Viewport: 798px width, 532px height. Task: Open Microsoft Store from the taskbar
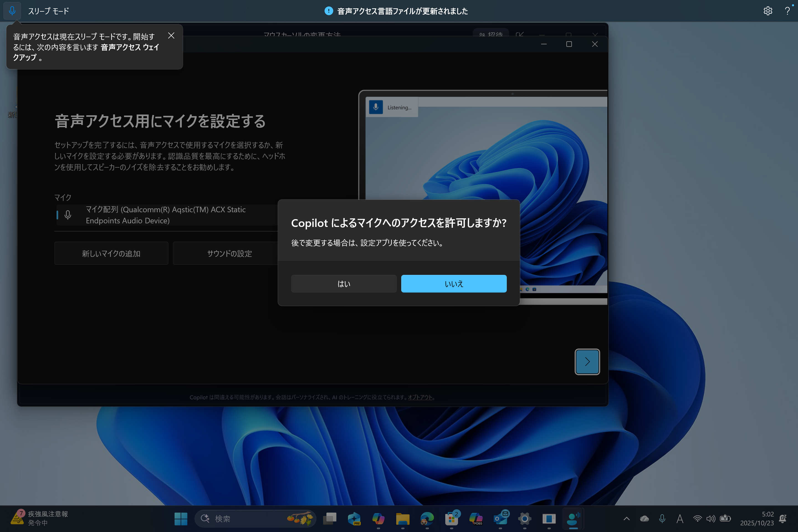tap(452, 518)
